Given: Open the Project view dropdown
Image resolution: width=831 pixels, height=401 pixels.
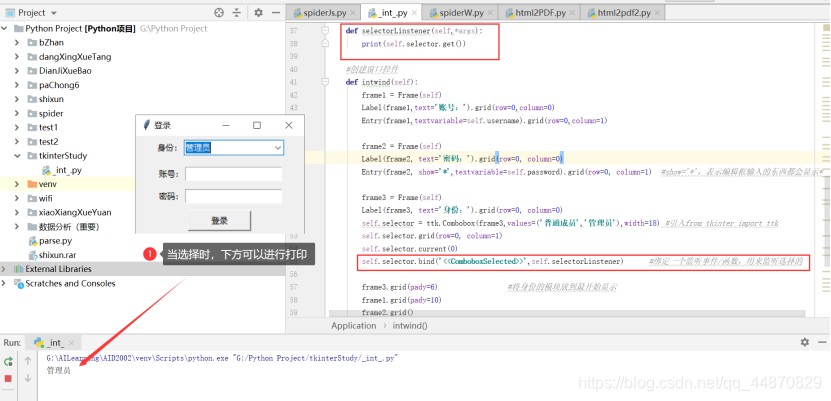Looking at the screenshot, I should (54, 13).
